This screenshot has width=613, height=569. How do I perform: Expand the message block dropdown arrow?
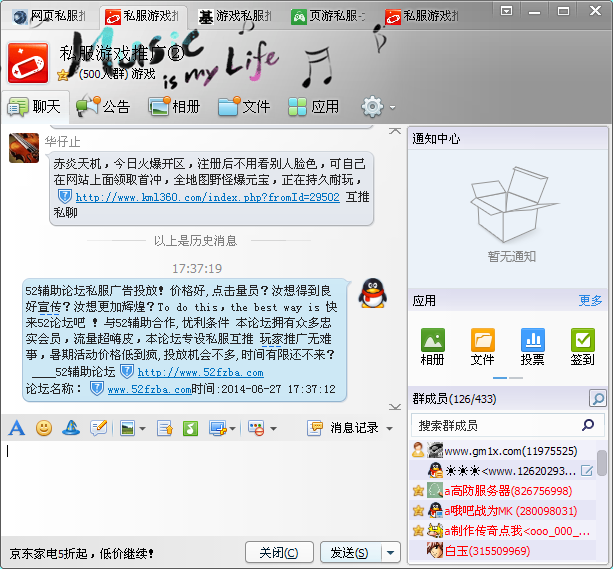click(273, 429)
